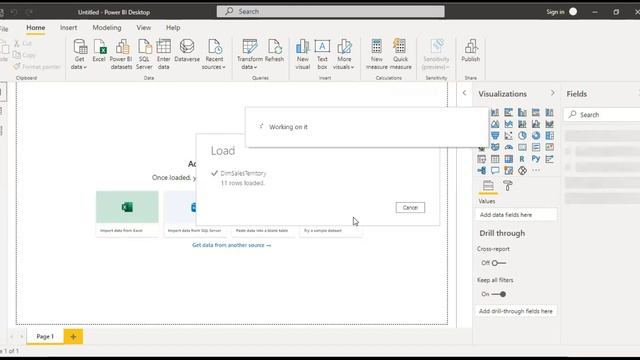Select the KPI visual
The height and width of the screenshot is (360, 640).
[x=549, y=147]
